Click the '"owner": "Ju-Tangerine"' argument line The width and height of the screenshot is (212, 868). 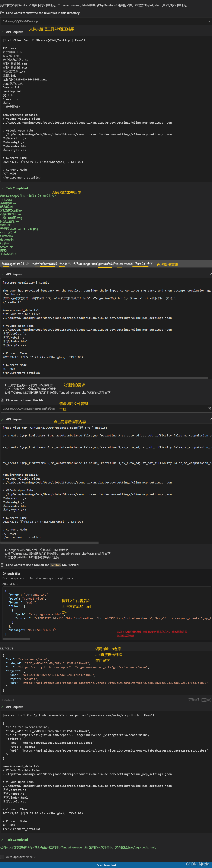[x=29, y=595]
